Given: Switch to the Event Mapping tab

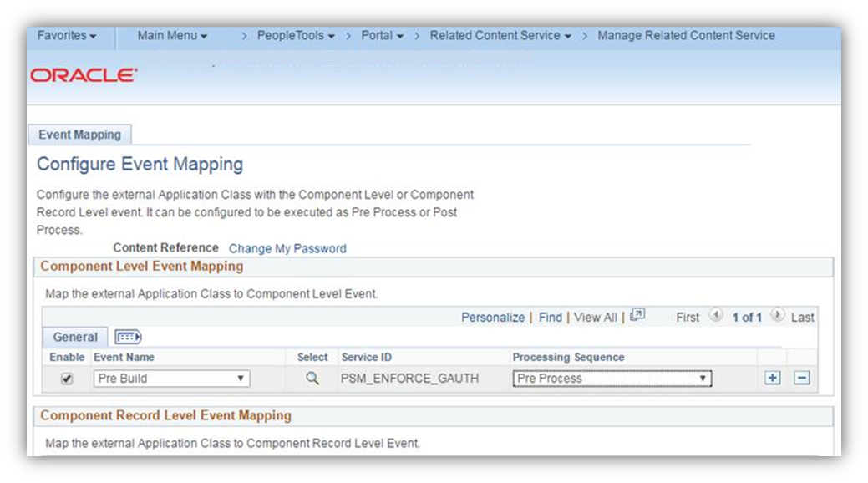Looking at the screenshot, I should (x=79, y=135).
